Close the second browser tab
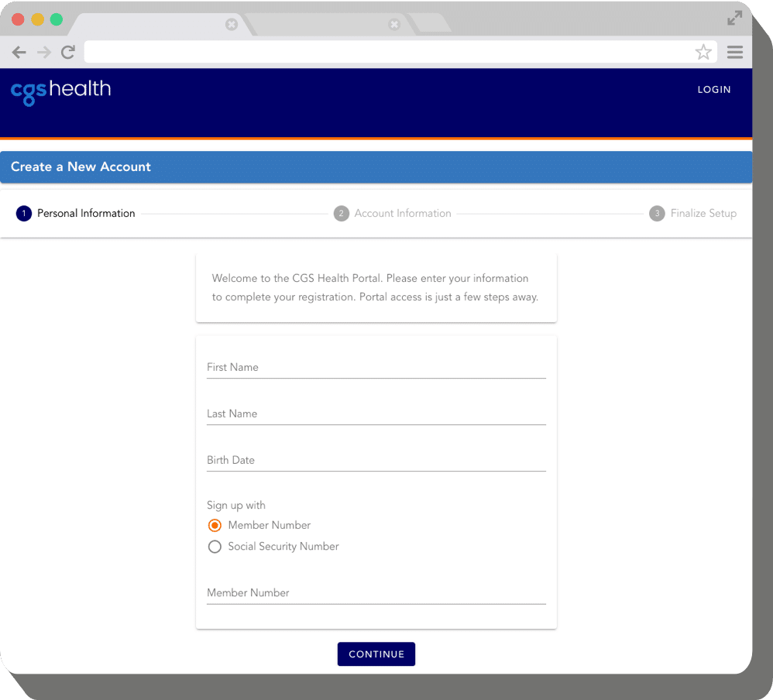 [x=394, y=24]
